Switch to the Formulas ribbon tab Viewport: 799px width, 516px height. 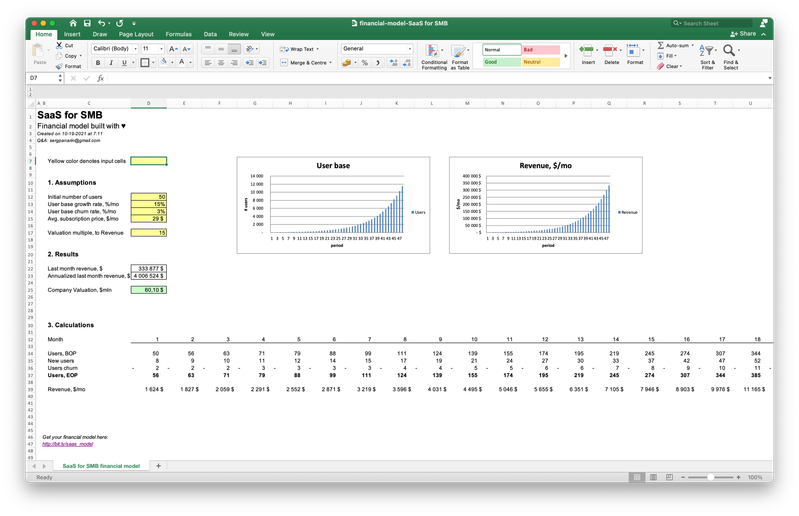[179, 34]
